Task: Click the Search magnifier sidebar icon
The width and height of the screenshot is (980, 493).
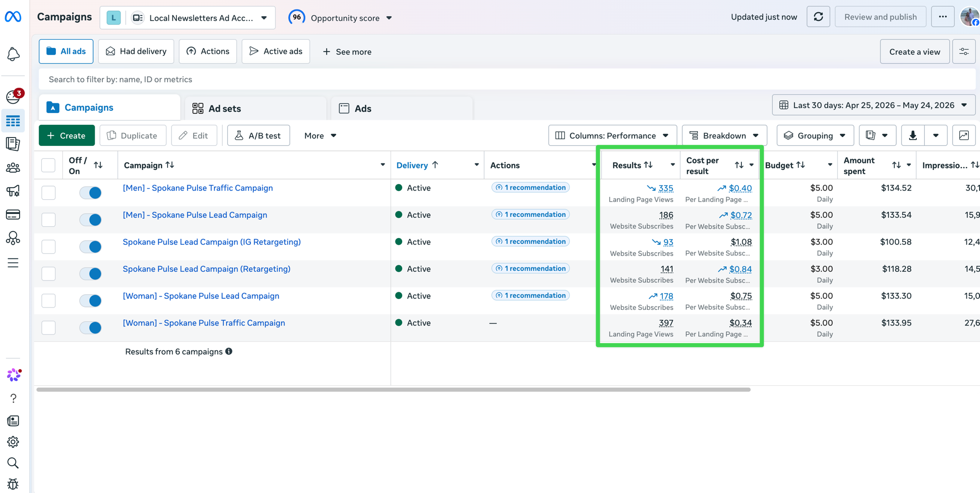Action: (x=13, y=463)
